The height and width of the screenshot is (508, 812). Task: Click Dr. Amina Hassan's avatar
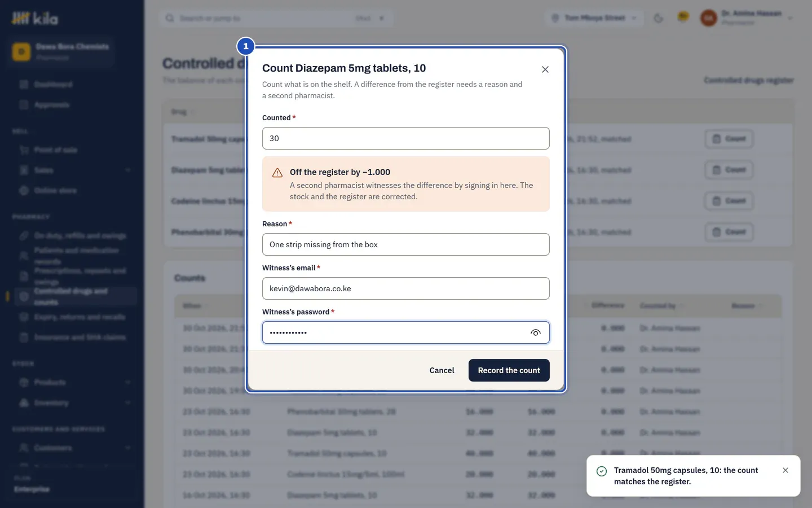pyautogui.click(x=708, y=18)
